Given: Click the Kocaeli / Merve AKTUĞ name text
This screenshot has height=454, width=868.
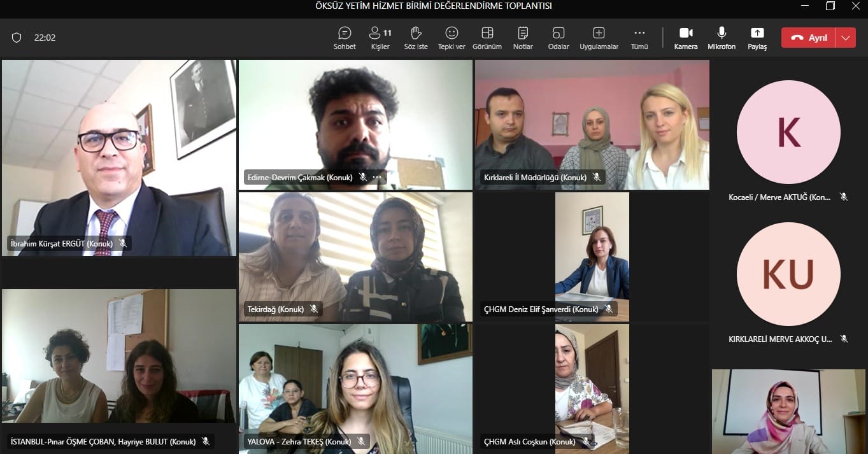Looking at the screenshot, I should pos(779,197).
